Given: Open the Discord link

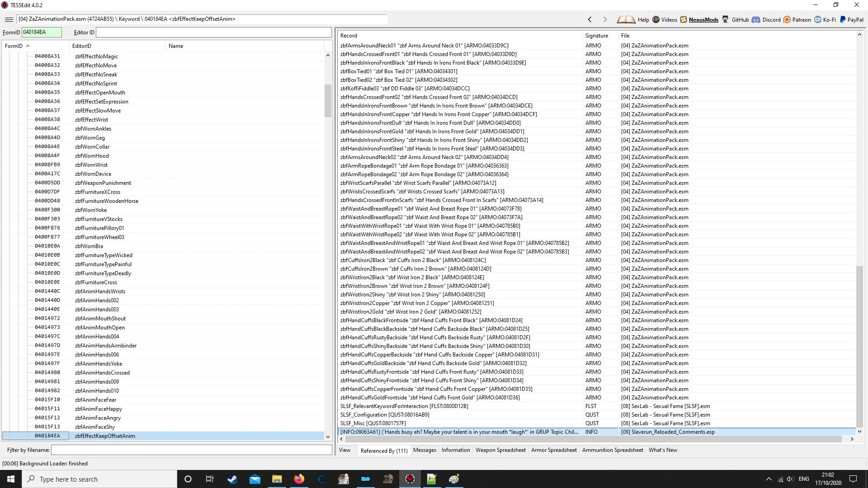Looking at the screenshot, I should click(766, 20).
